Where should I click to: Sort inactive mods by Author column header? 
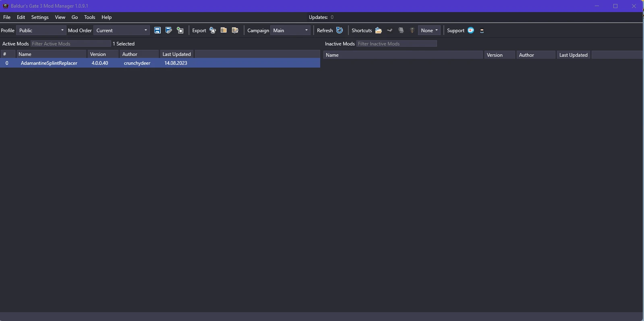point(536,55)
